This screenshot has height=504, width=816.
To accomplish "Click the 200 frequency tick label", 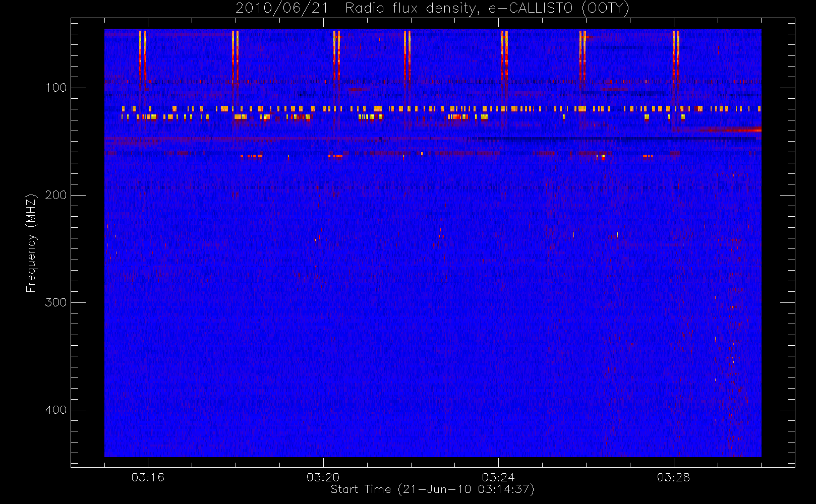I will click(55, 195).
